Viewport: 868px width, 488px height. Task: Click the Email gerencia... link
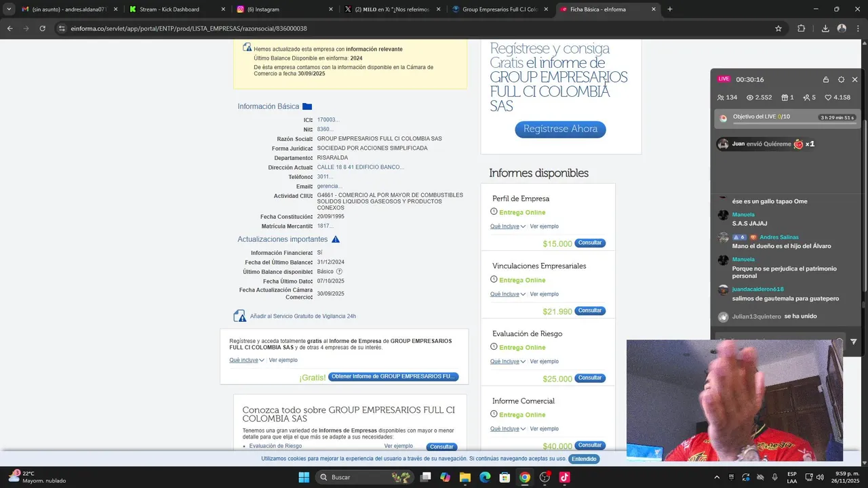[330, 186]
